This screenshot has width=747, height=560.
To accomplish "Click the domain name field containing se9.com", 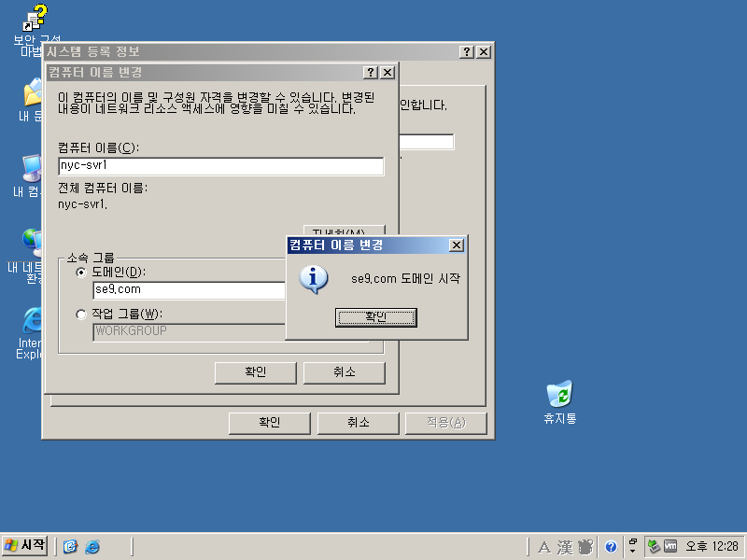I will (189, 290).
